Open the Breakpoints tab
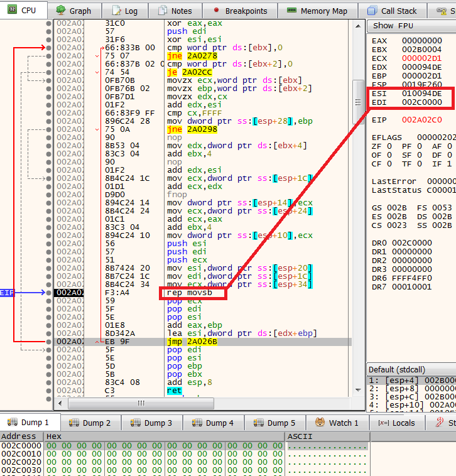This screenshot has height=476, width=456. coord(240,11)
